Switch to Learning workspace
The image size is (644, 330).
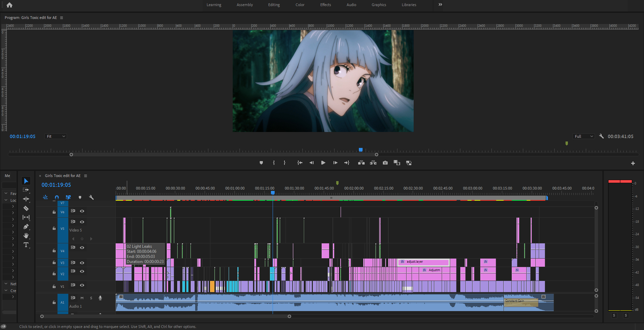tap(214, 5)
